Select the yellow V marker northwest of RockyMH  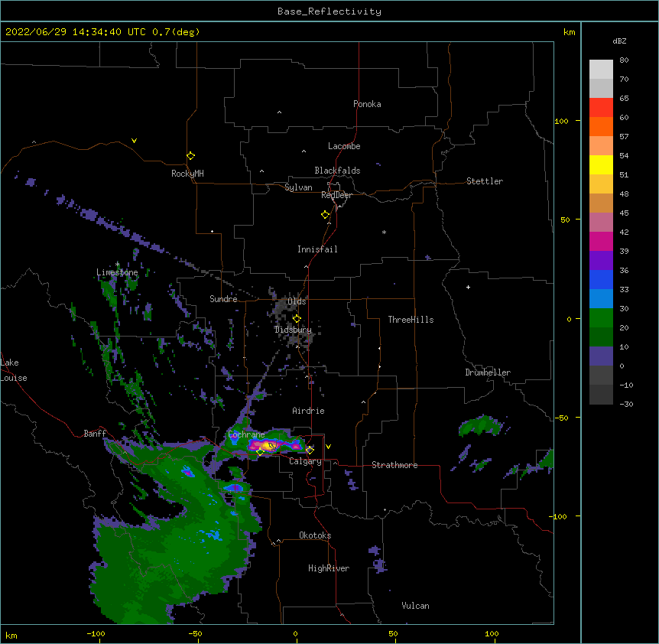click(x=134, y=141)
